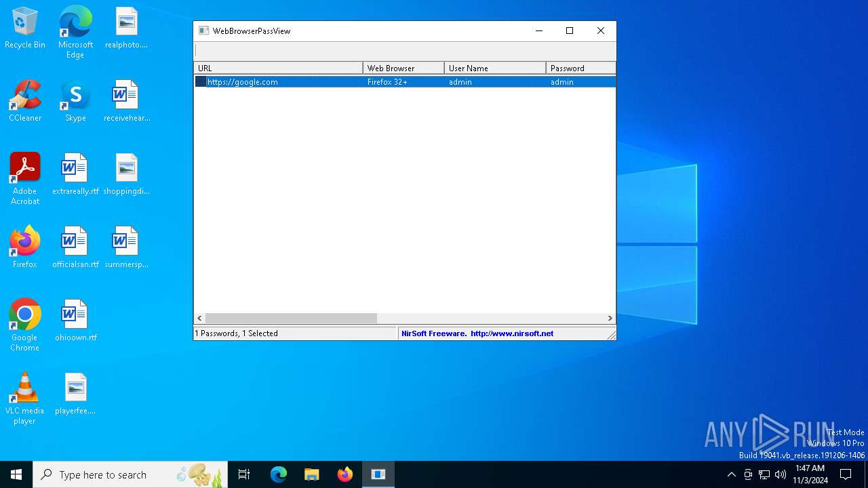
Task: Open the http://www.nirsoft.net link
Action: pos(512,333)
